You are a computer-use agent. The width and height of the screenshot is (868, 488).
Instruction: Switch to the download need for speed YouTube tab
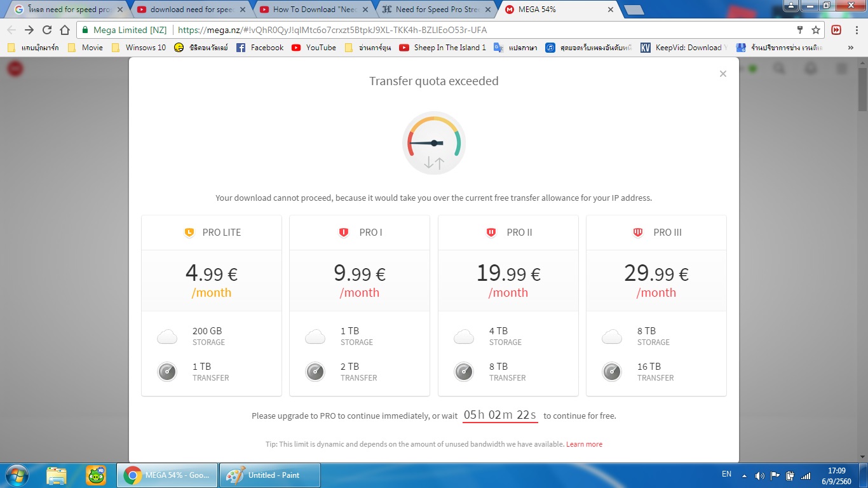coord(191,10)
